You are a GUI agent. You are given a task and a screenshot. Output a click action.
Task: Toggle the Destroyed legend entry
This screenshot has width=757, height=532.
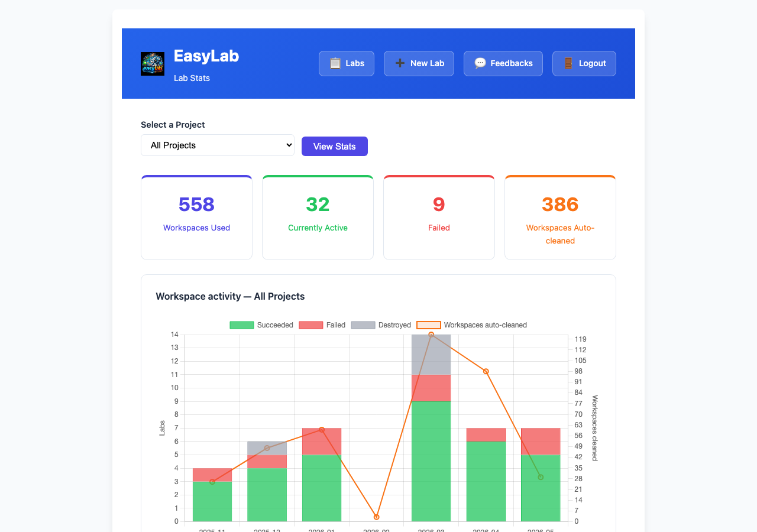pos(381,325)
